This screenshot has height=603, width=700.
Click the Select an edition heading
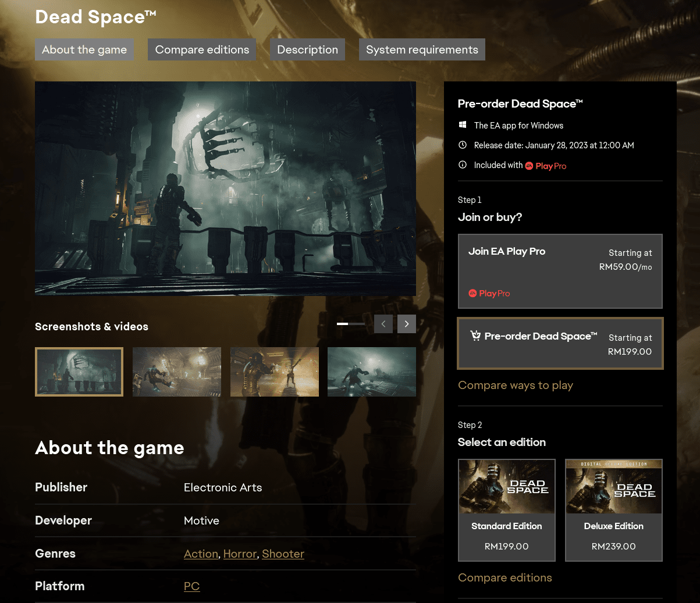pyautogui.click(x=502, y=442)
